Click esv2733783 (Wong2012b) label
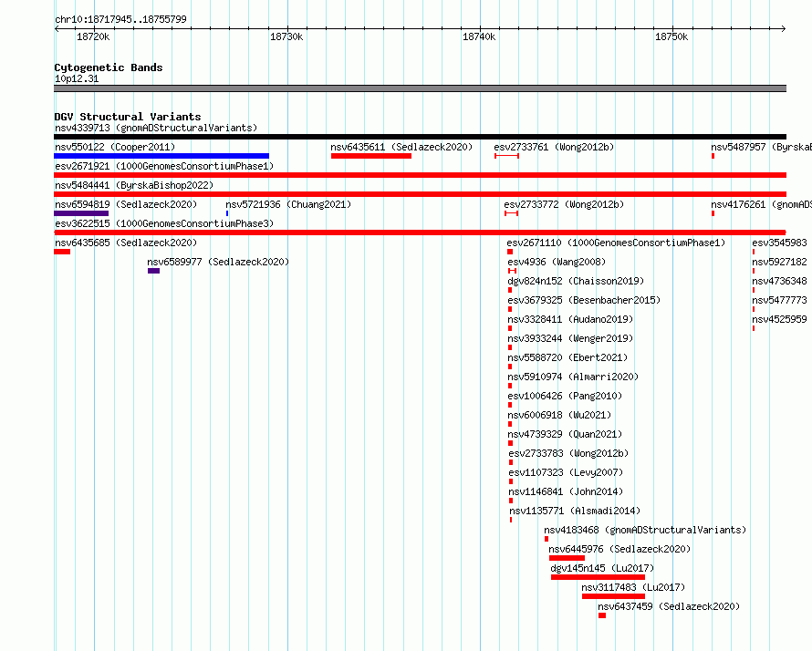 (x=568, y=453)
